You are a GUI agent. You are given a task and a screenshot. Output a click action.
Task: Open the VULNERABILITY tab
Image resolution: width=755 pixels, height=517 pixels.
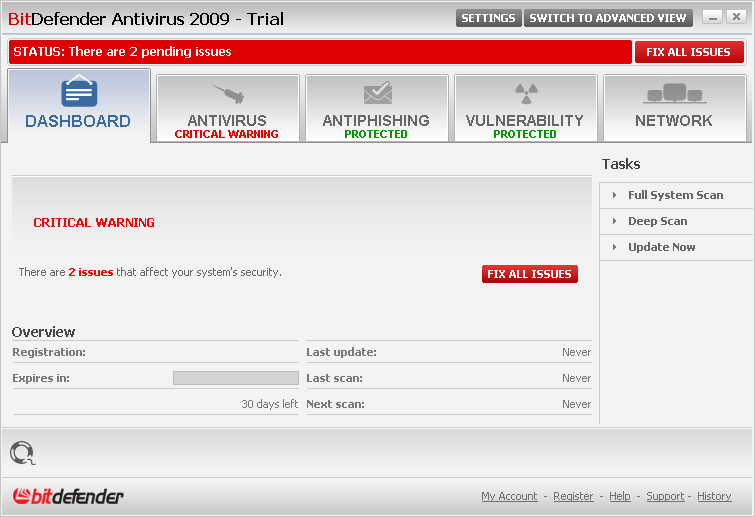[x=526, y=108]
